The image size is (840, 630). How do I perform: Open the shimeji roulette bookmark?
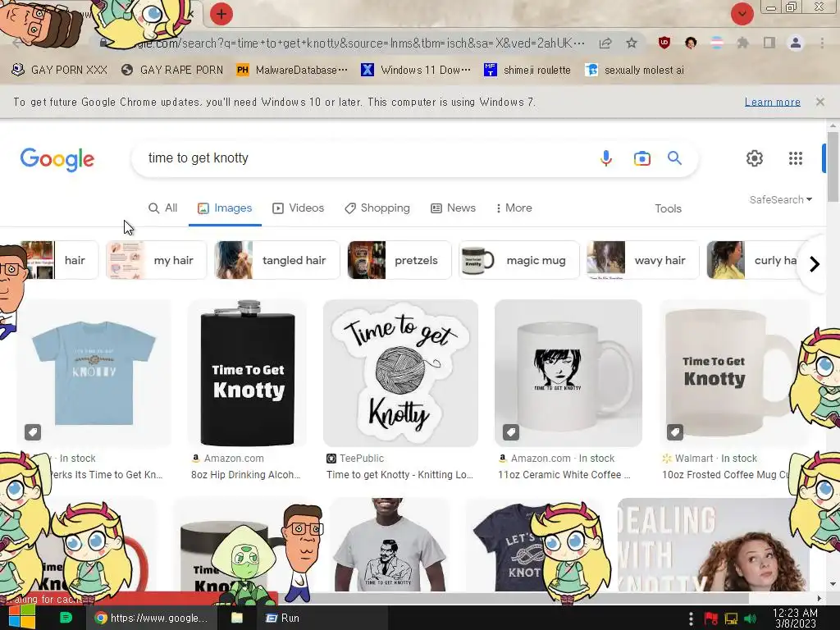click(x=527, y=70)
